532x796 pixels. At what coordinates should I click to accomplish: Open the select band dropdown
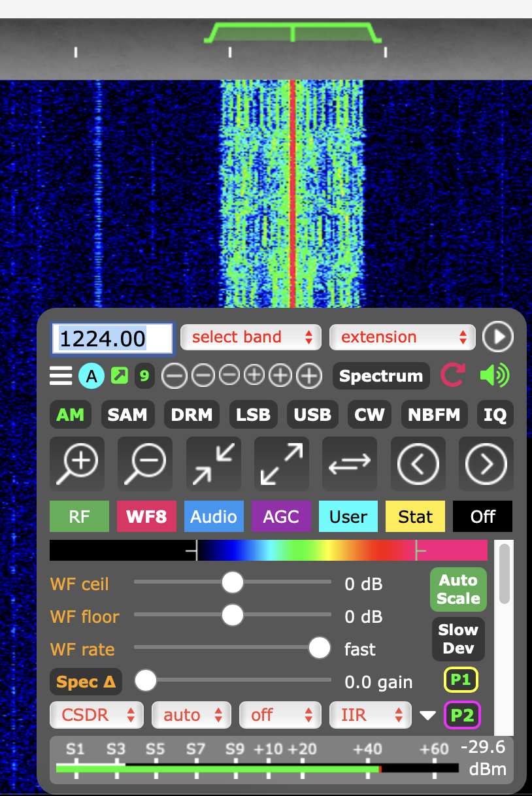pyautogui.click(x=251, y=337)
